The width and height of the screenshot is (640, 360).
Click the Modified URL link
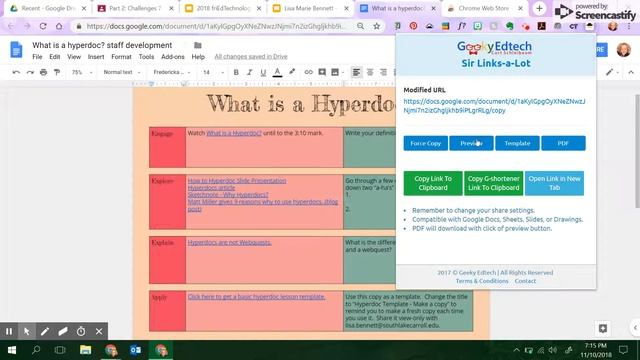494,106
